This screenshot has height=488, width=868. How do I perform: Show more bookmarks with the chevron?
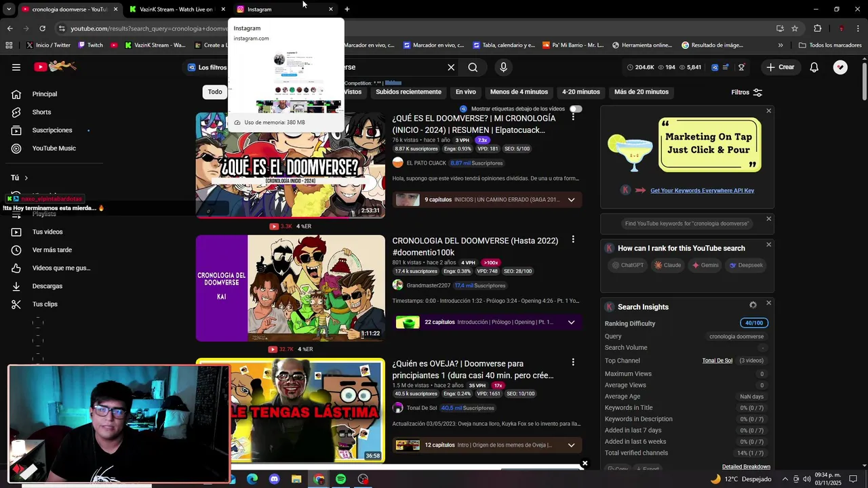(780, 45)
